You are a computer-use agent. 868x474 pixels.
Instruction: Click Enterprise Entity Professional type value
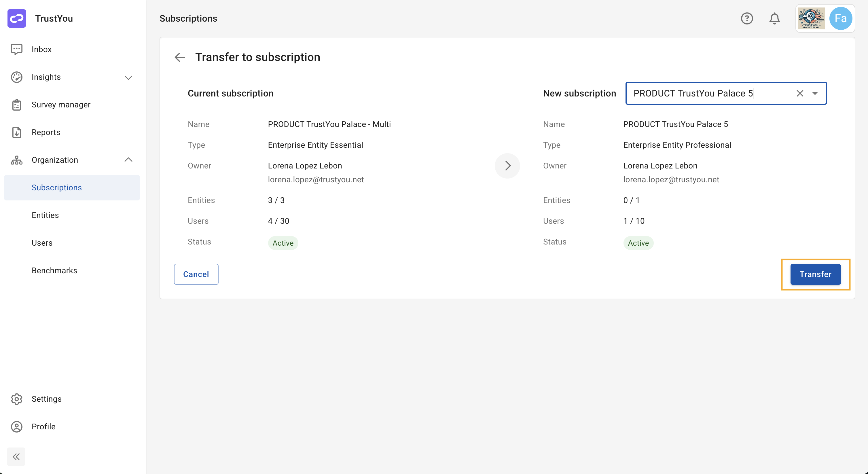point(677,145)
